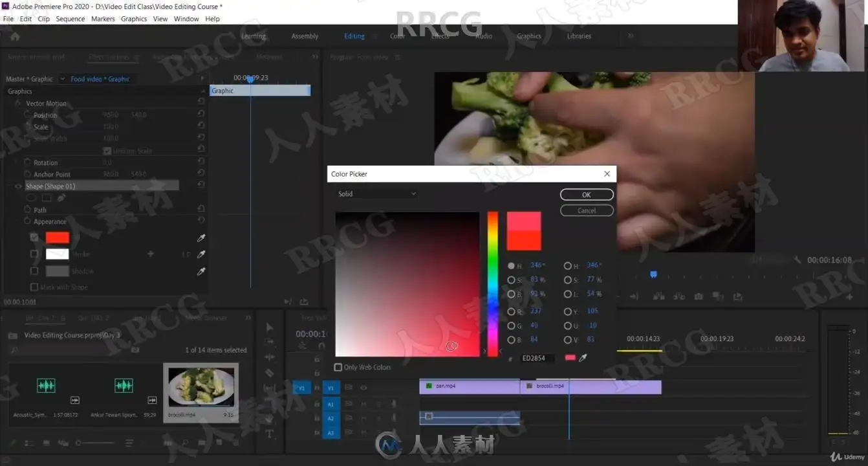
Task: Select the rectangle mask tool under Shape
Action: coord(47,197)
